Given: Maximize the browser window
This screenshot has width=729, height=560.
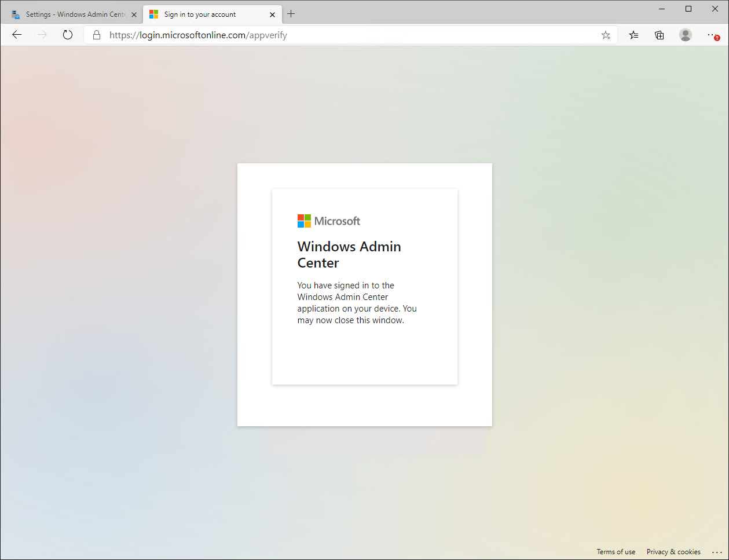Looking at the screenshot, I should 688,9.
